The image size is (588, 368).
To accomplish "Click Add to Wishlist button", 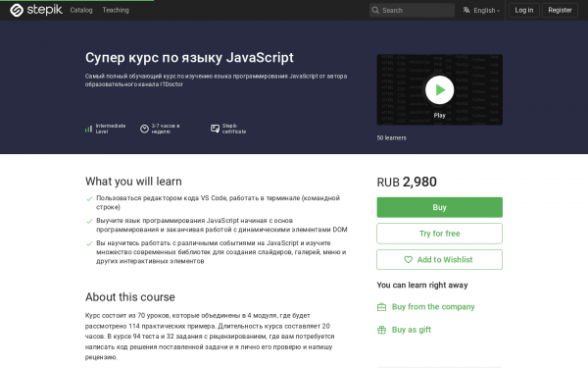I will (439, 259).
